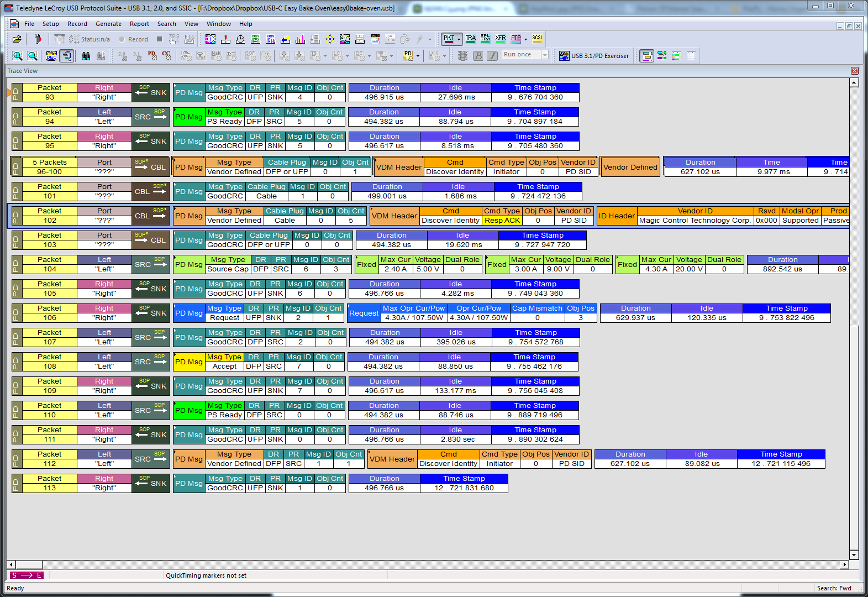Click the Record button

point(133,39)
